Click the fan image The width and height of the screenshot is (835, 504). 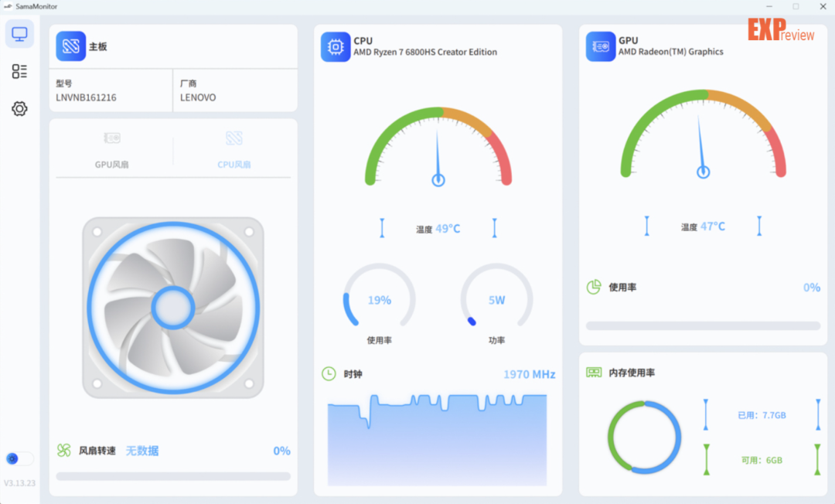(x=173, y=308)
